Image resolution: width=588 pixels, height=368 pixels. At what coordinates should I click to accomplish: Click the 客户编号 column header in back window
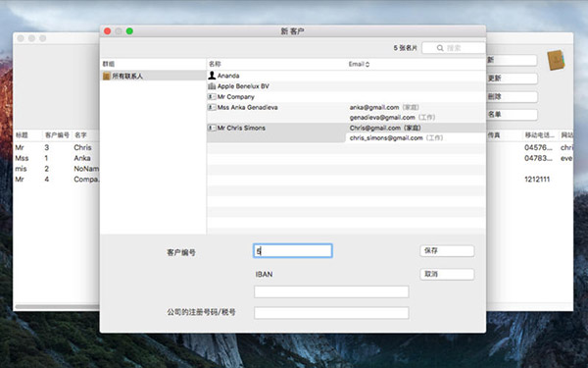point(57,135)
